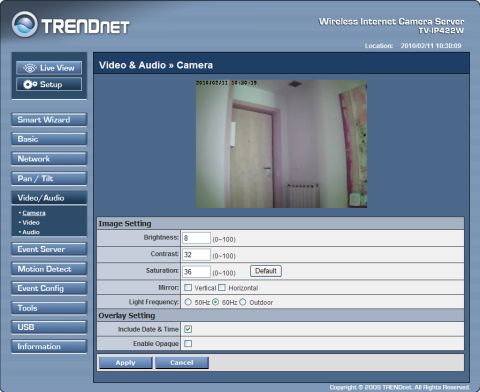
Task: Open the Tools menu
Action: tap(49, 308)
